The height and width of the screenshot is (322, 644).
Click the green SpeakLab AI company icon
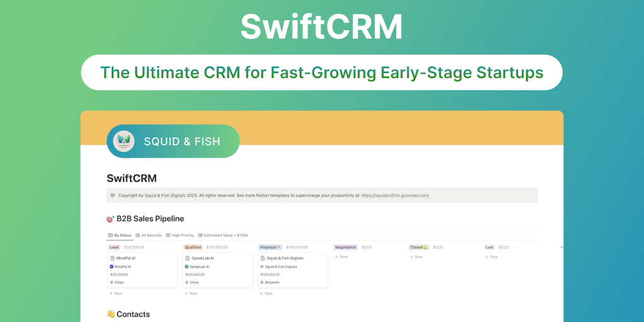coord(187,267)
